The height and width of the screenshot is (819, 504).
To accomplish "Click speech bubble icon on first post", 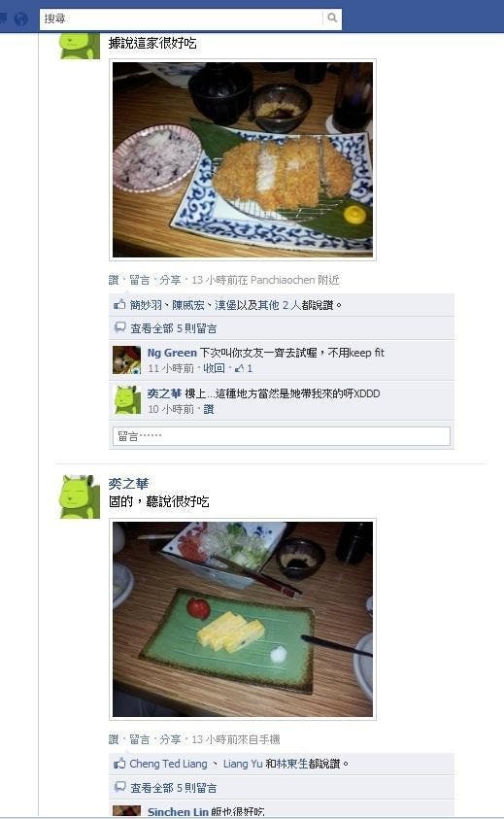I will pyautogui.click(x=120, y=327).
